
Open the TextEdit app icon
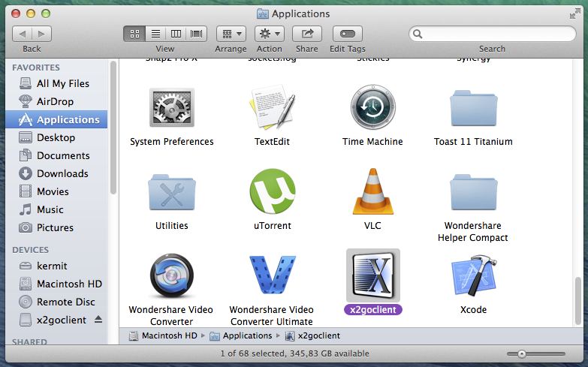(272, 108)
